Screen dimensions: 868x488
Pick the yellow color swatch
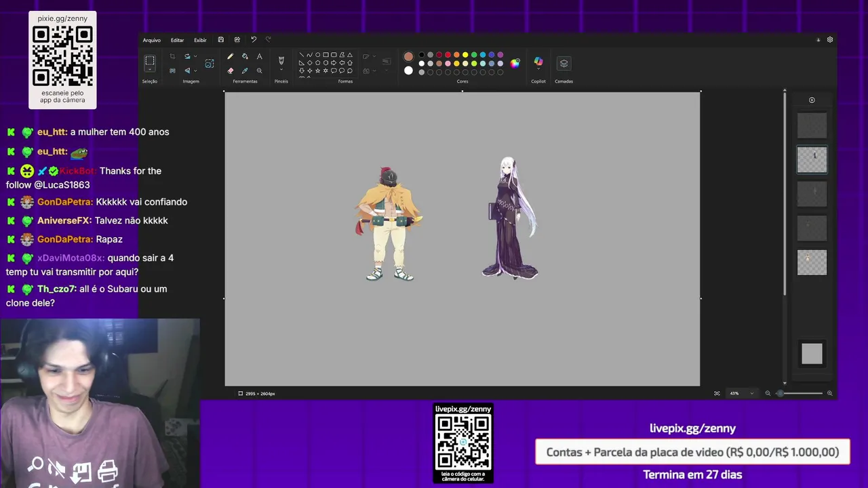pyautogui.click(x=465, y=55)
